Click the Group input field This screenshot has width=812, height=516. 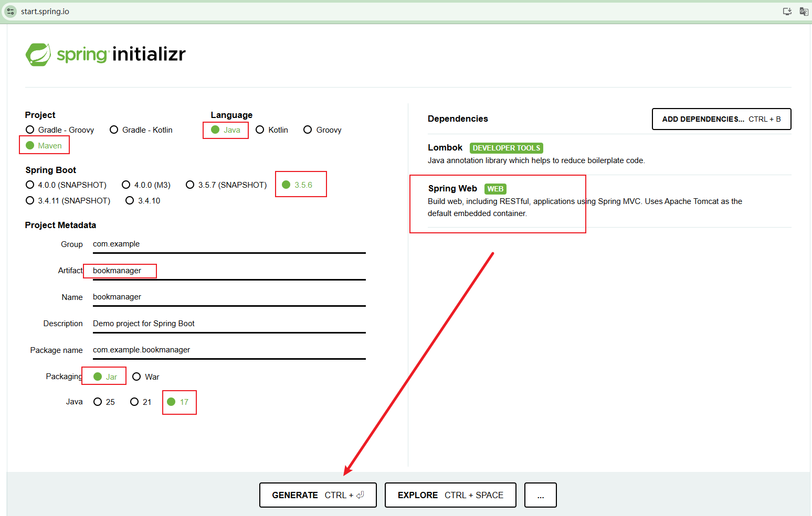(229, 244)
